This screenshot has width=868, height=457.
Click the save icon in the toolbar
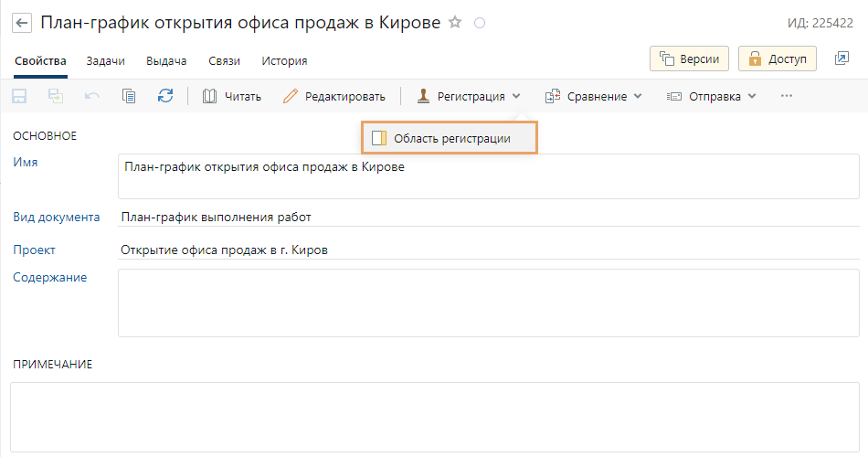(19, 96)
